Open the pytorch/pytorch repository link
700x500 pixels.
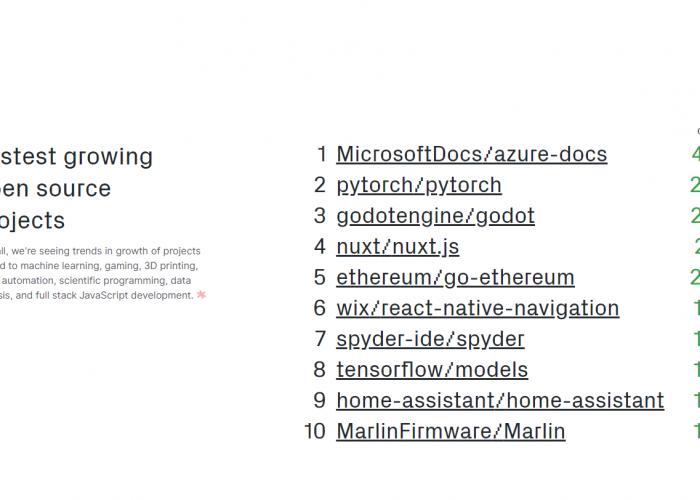point(419,185)
